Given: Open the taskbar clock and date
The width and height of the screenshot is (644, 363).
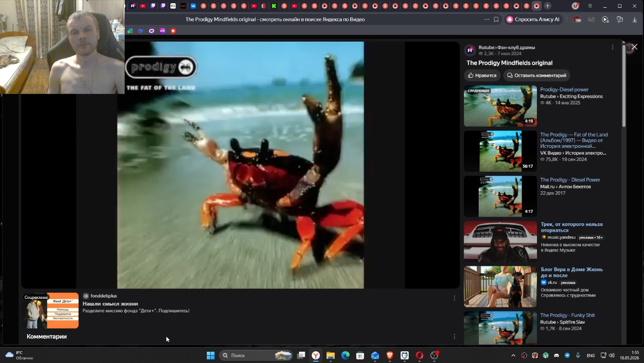Looking at the screenshot, I should coord(630,355).
